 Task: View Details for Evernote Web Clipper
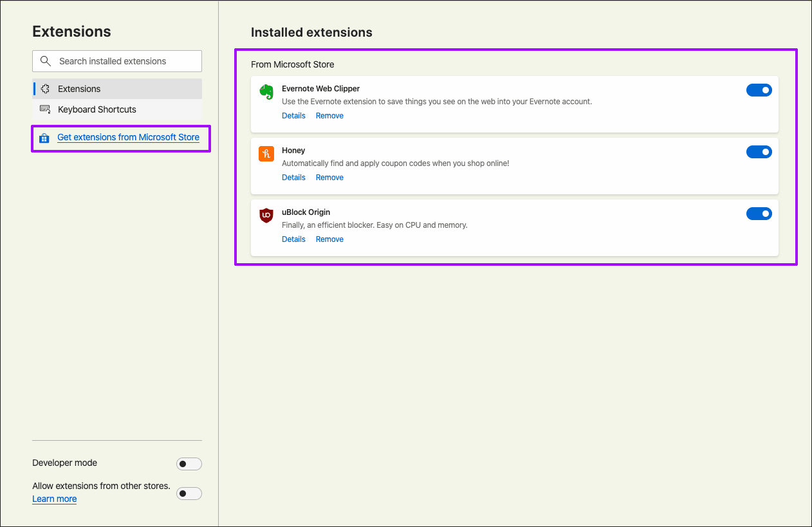pyautogui.click(x=293, y=116)
